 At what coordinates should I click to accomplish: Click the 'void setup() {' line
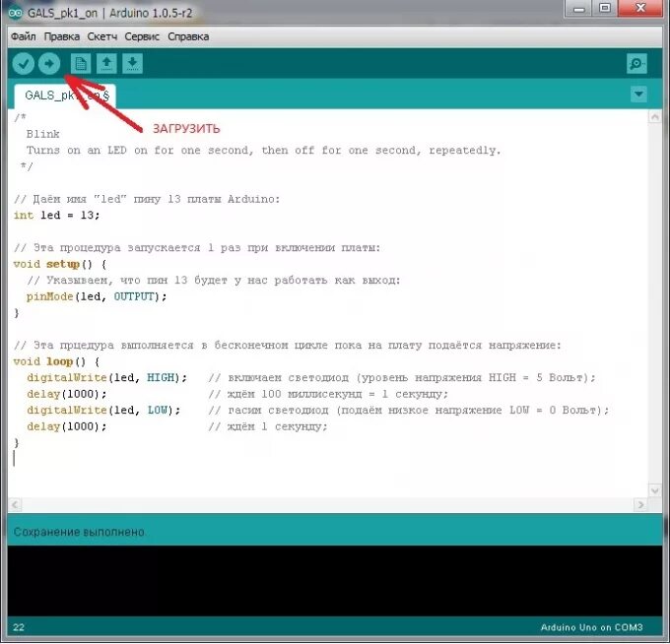[60, 264]
